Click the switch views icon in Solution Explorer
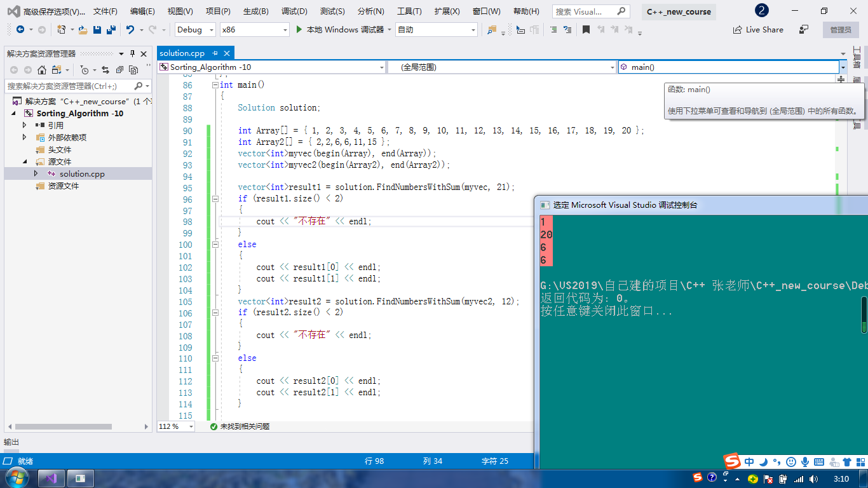 point(57,70)
